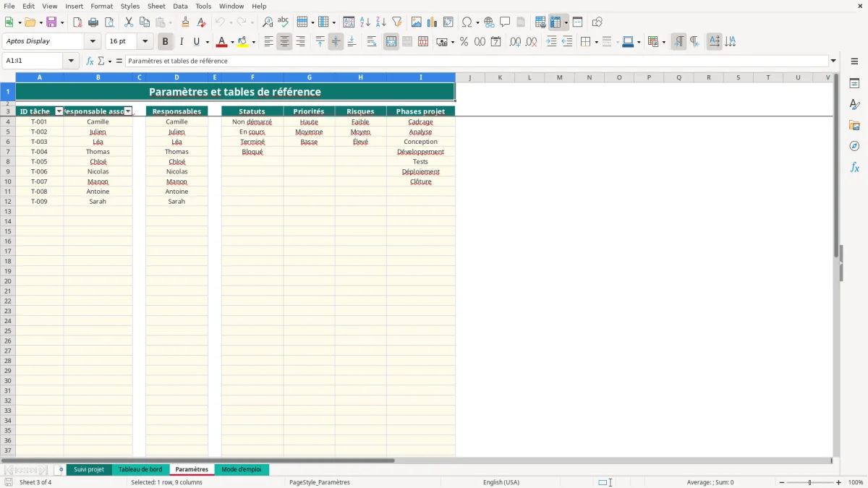Open the sidebar settings hamburger menu
The height and width of the screenshot is (488, 868).
pos(854,61)
